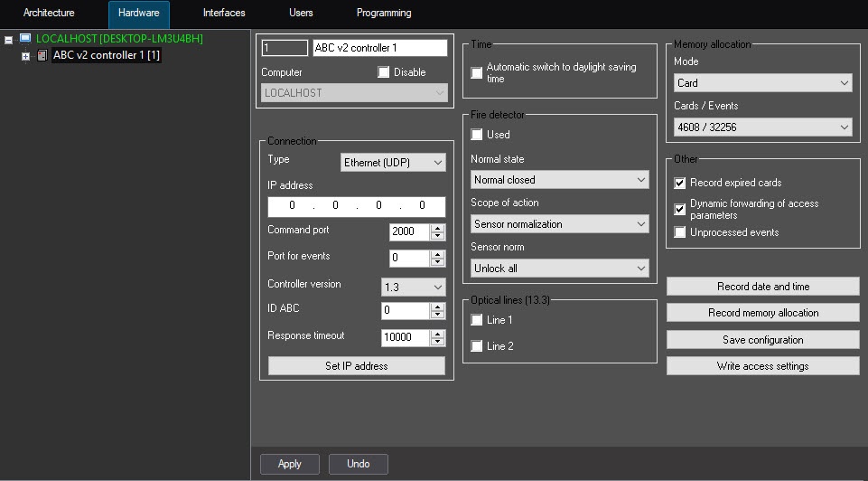Click the controller name text field
Image resolution: width=868 pixels, height=481 pixels.
pos(378,48)
